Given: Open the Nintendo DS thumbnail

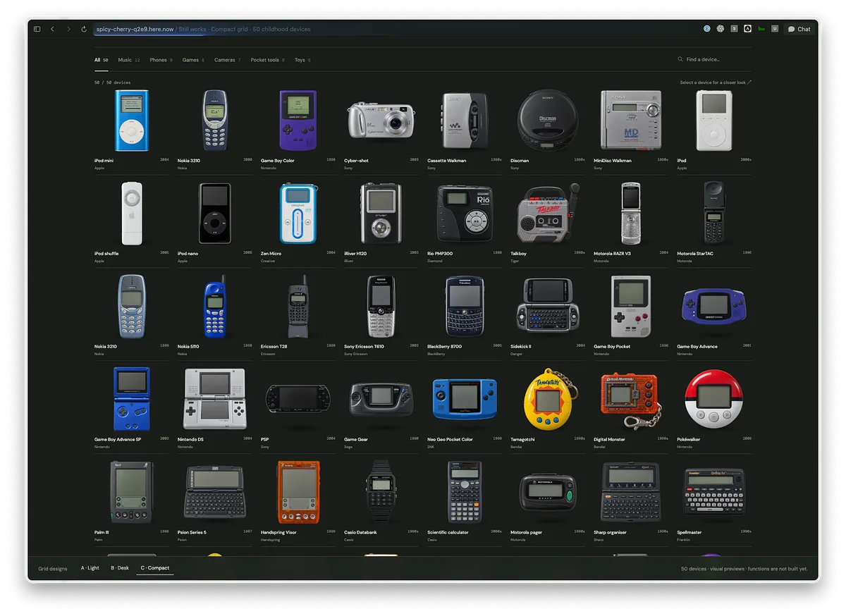Looking at the screenshot, I should (x=215, y=399).
